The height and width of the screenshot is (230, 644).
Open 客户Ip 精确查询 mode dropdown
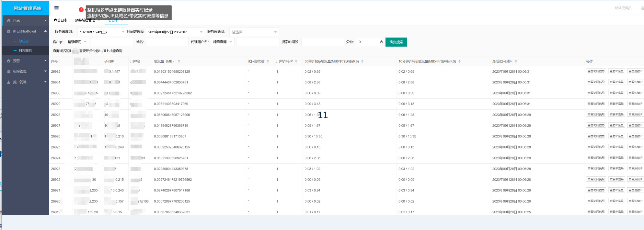77,42
